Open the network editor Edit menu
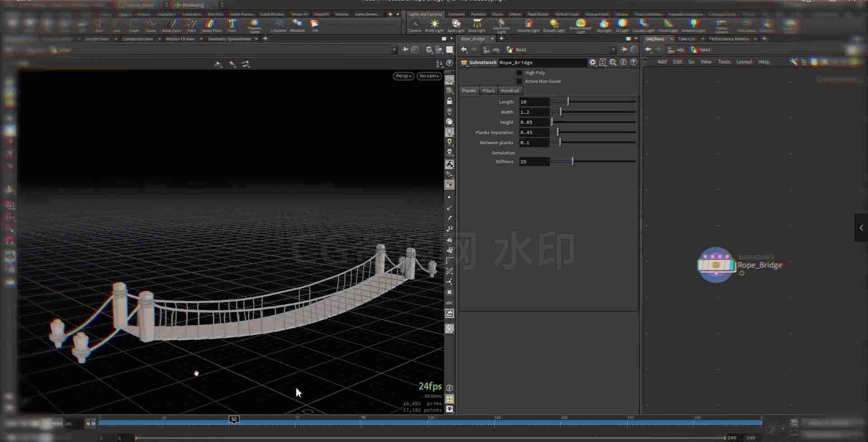The height and width of the screenshot is (442, 868). [677, 62]
